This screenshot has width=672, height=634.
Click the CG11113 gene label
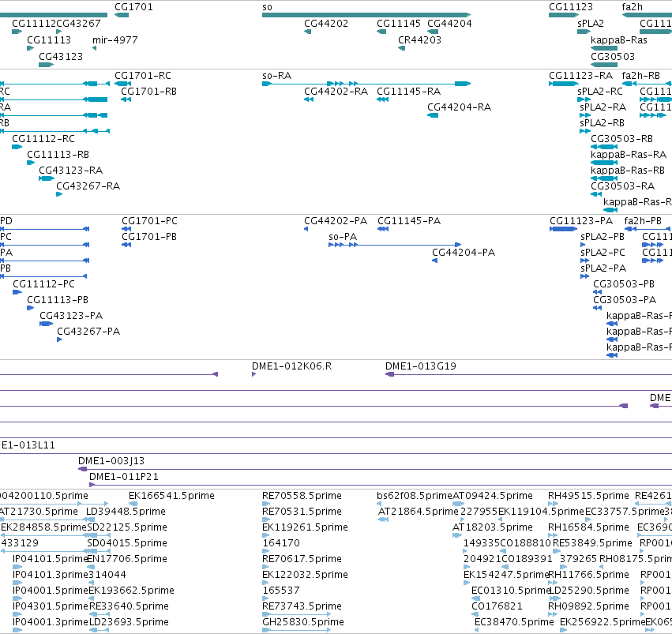49,39
